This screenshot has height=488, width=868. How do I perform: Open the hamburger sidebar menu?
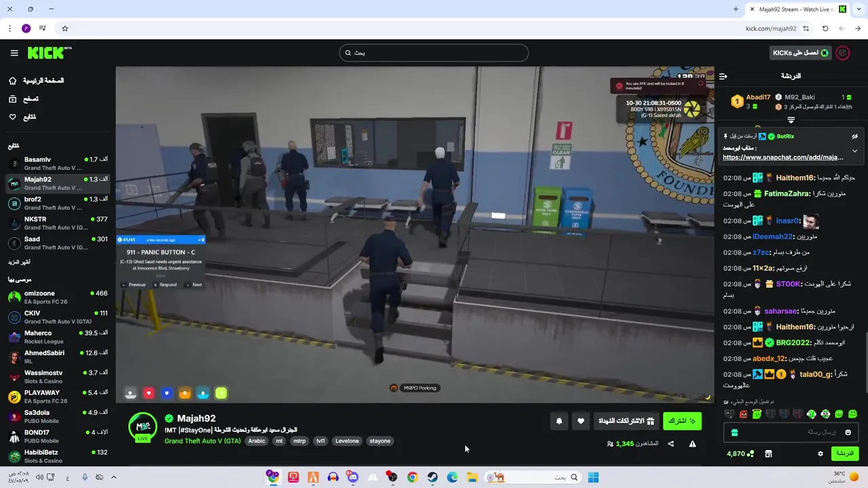pyautogui.click(x=14, y=53)
